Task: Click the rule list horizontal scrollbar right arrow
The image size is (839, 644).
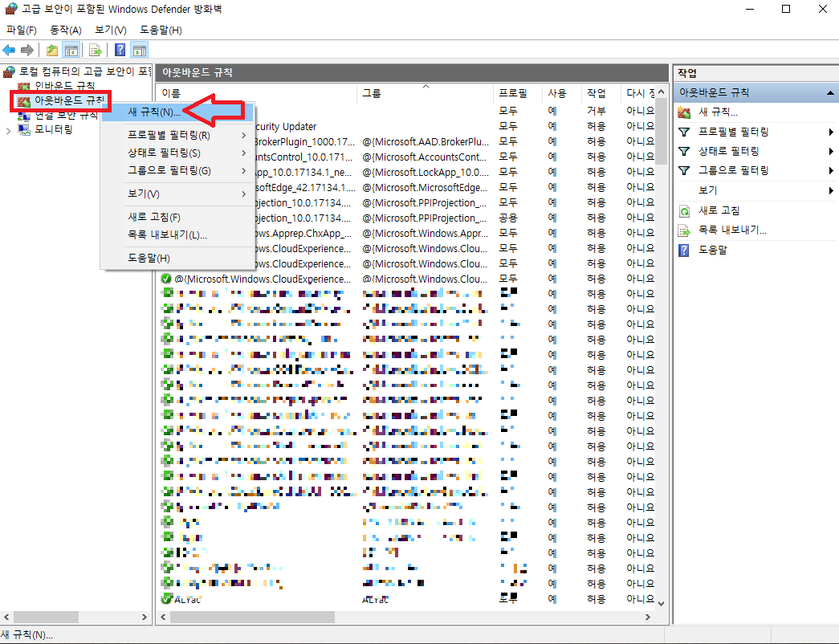Action: (x=648, y=617)
